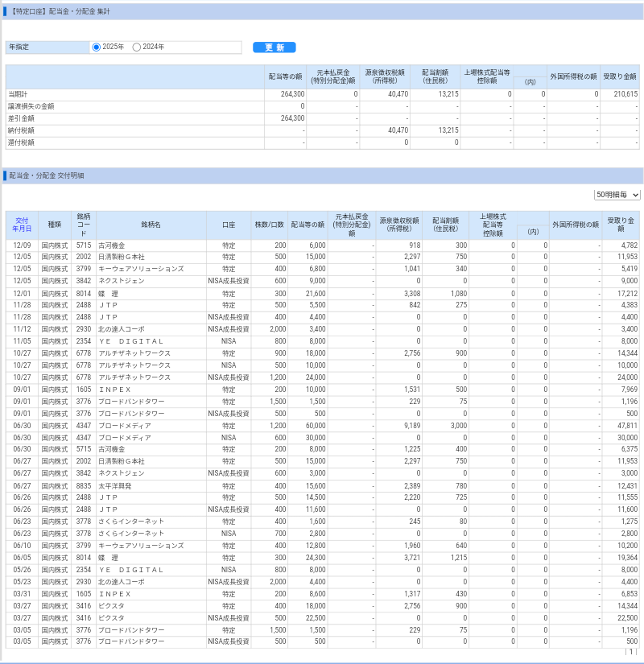The height and width of the screenshot is (664, 644).
Task: Click 太平洋興発 stock name in the table
Action: [x=114, y=486]
